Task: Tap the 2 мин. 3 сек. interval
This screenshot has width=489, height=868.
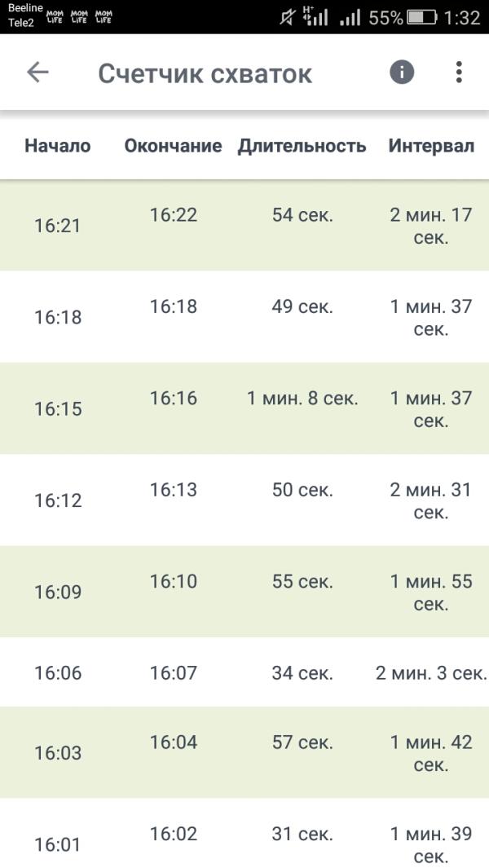Action: pos(431,672)
